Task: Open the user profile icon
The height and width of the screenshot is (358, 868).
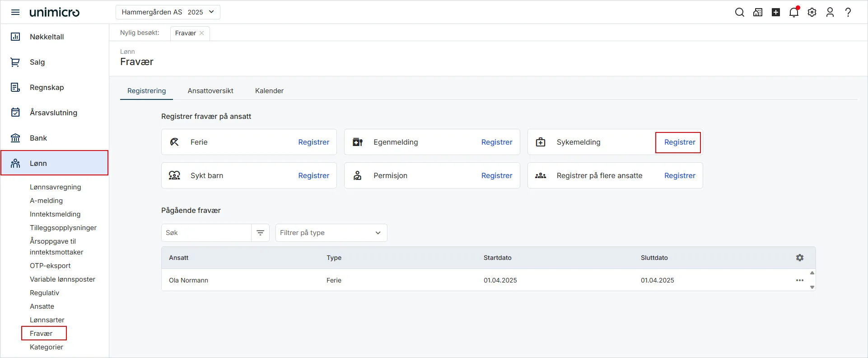Action: pos(830,12)
